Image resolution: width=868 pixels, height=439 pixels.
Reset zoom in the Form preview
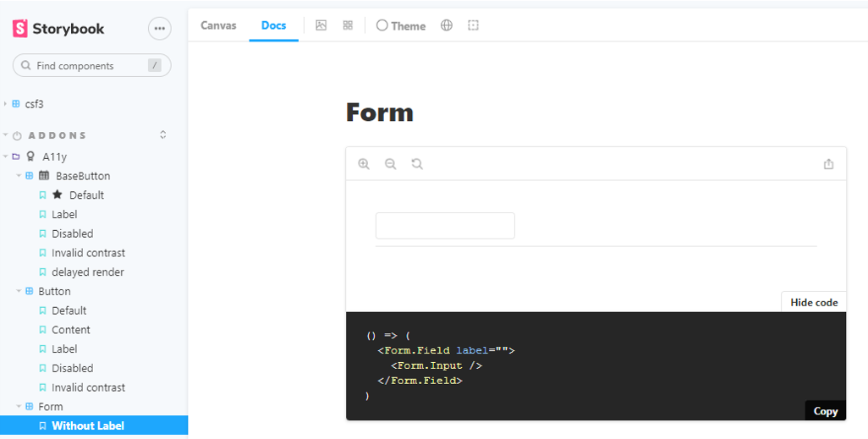417,164
